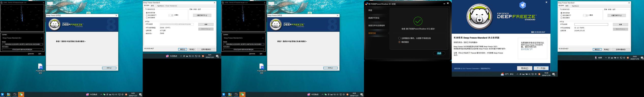Click 编辑 beside the empty license key field
Viewport: 644px width, 97px height.
point(620,25)
